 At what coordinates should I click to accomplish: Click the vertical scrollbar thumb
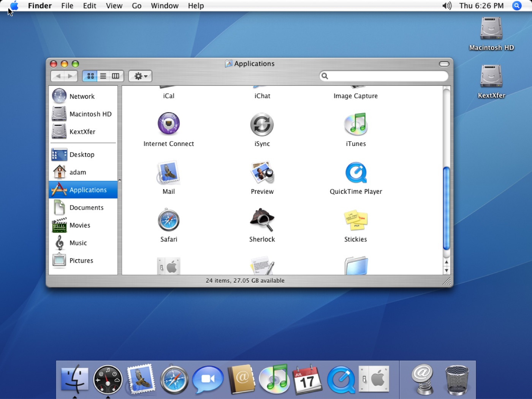coord(446,208)
